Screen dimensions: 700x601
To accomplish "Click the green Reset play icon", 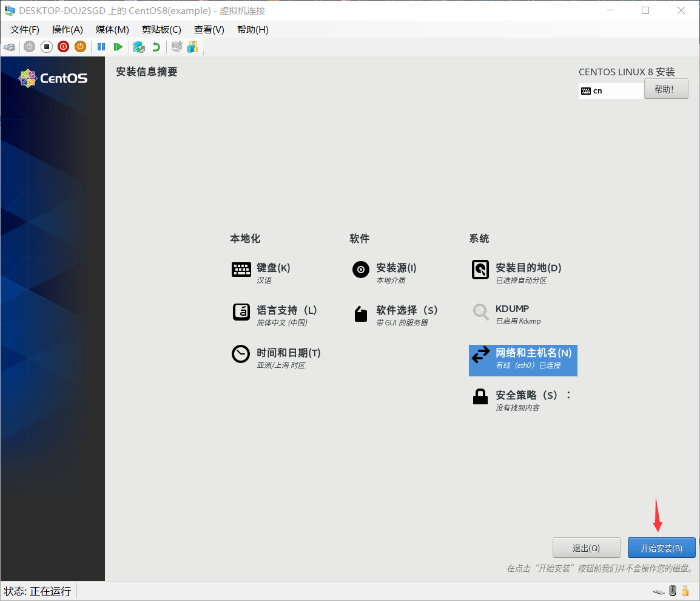I will (118, 47).
